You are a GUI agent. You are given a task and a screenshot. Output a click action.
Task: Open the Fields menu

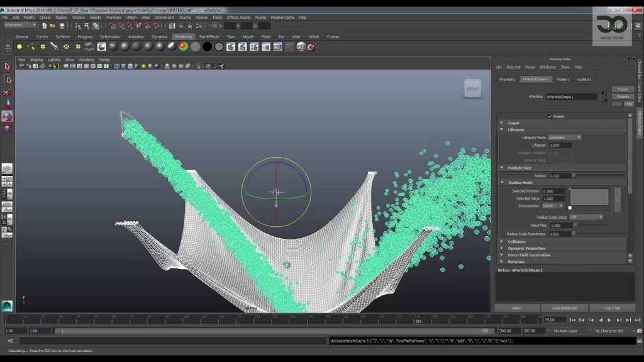217,18
